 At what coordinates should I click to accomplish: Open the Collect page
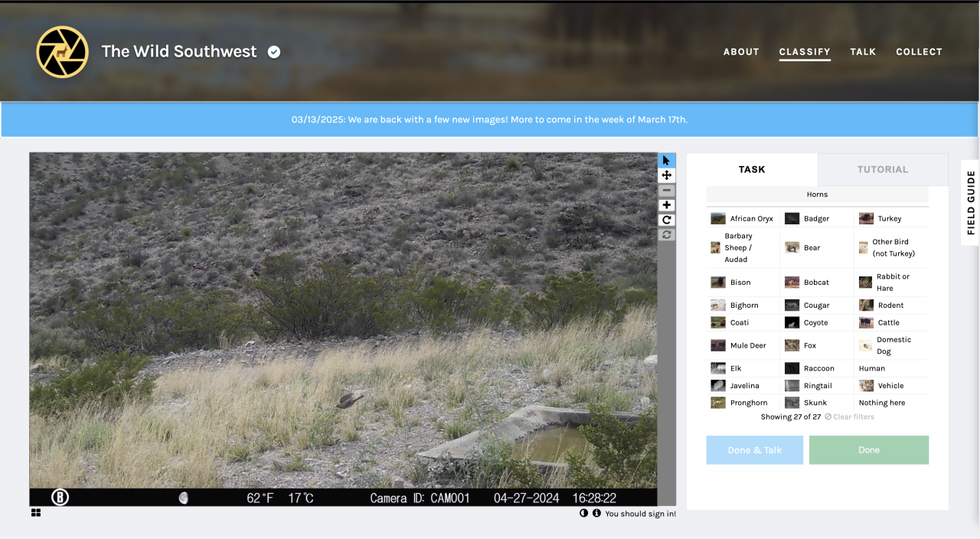[919, 52]
